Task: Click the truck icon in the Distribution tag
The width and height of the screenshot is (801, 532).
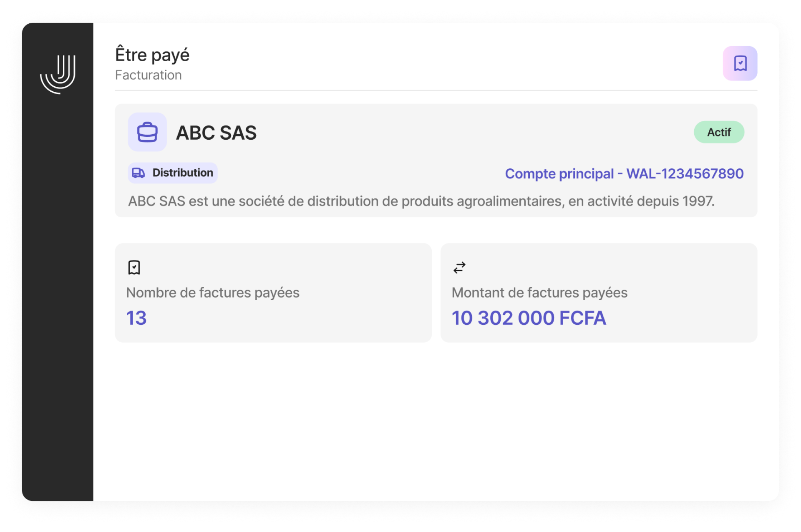Action: click(139, 173)
